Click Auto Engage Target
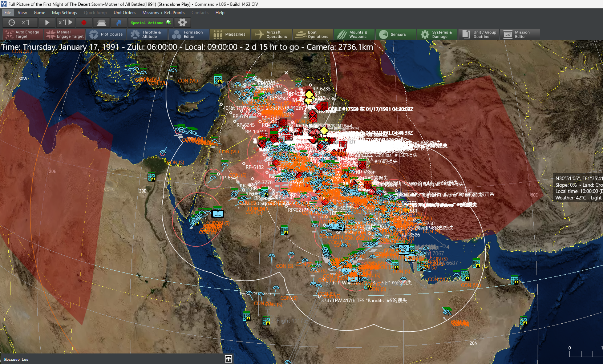The width and height of the screenshot is (603, 364). coord(23,35)
